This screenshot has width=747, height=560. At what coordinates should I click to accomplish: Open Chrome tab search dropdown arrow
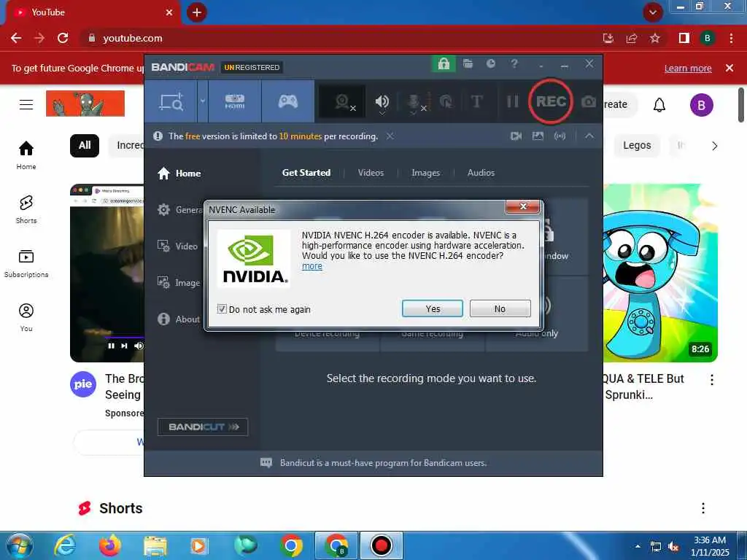653,12
